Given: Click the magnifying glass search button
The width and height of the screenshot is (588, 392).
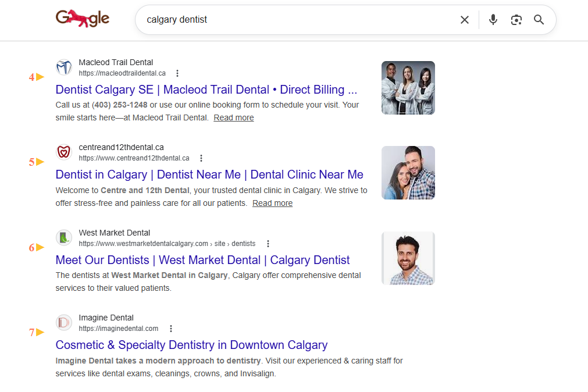Looking at the screenshot, I should click(539, 20).
